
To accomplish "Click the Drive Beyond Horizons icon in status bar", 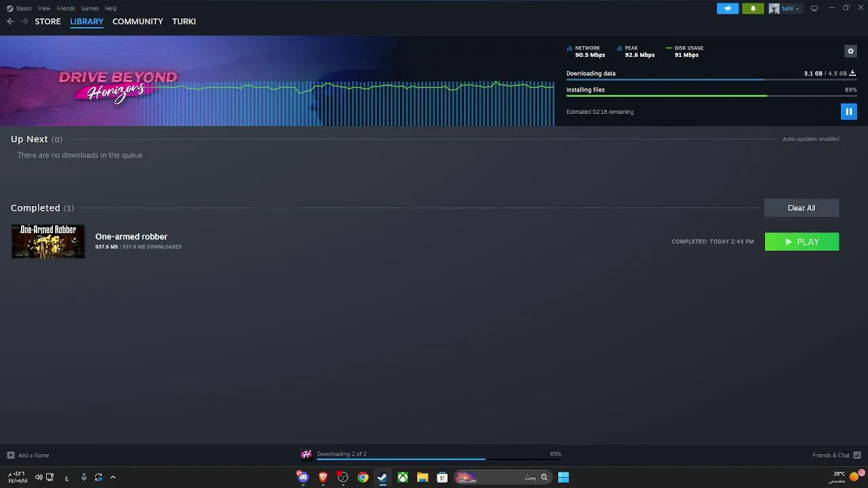I will tap(306, 454).
